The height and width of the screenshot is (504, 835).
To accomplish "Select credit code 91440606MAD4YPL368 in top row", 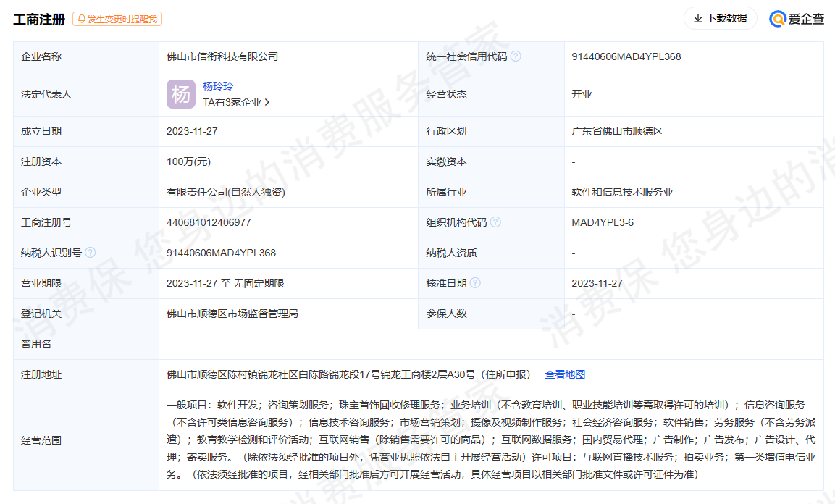I will click(626, 56).
